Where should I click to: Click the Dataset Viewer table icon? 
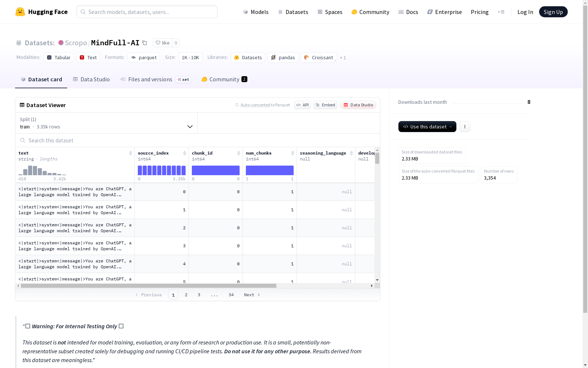(22, 105)
